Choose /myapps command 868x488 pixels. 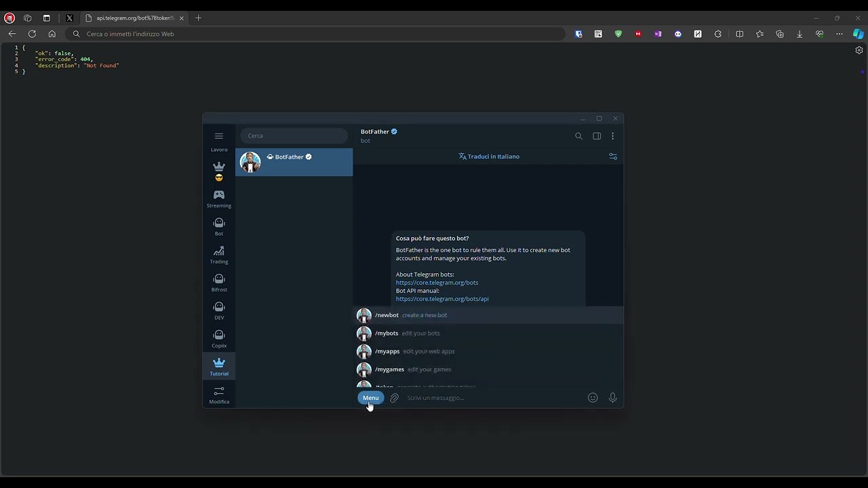click(488, 351)
